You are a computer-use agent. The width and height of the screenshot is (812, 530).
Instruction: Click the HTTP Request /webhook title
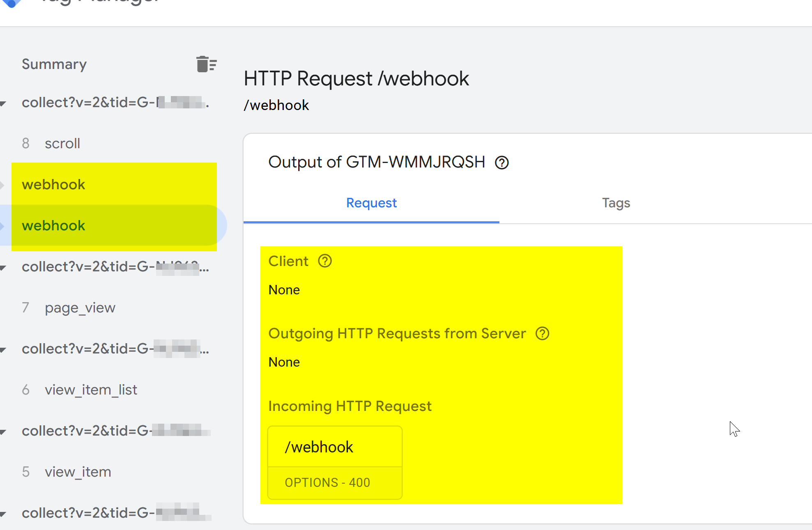pyautogui.click(x=356, y=78)
